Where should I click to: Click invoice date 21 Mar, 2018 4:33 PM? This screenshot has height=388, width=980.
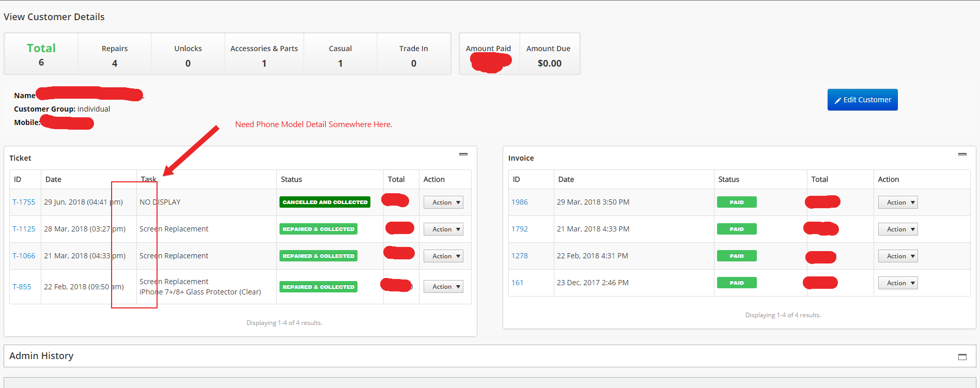click(x=593, y=229)
